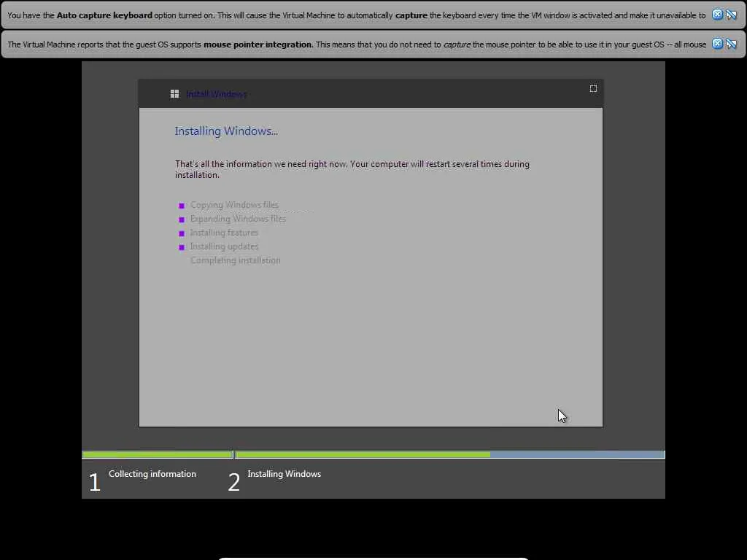
Task: Click the purple bullet beside Expanding Windows files
Action: coord(182,219)
